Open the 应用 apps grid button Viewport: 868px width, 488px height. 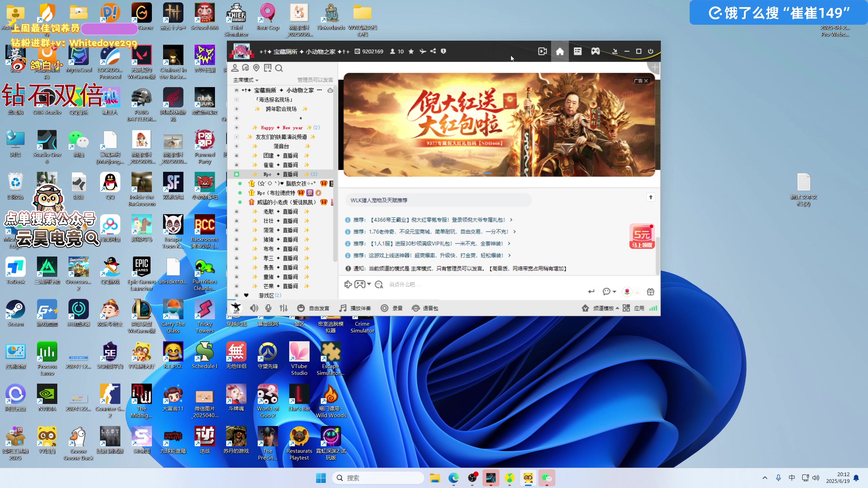[x=633, y=308]
